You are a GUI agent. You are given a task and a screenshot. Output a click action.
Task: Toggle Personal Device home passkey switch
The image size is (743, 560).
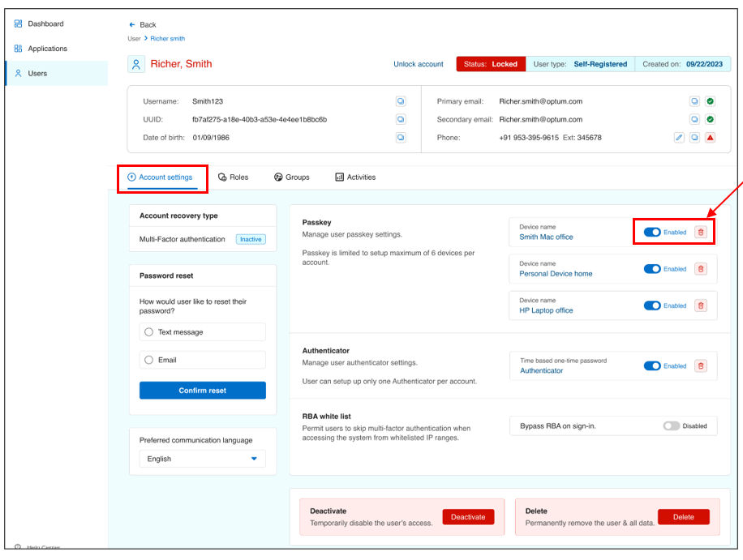click(652, 269)
